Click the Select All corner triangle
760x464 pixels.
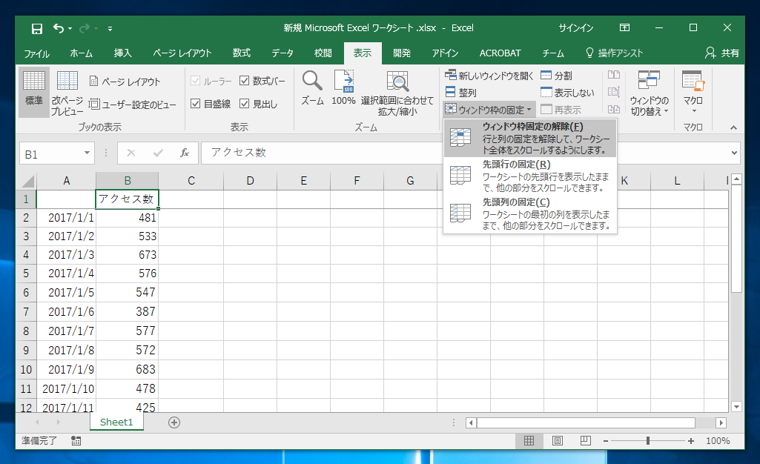point(28,181)
